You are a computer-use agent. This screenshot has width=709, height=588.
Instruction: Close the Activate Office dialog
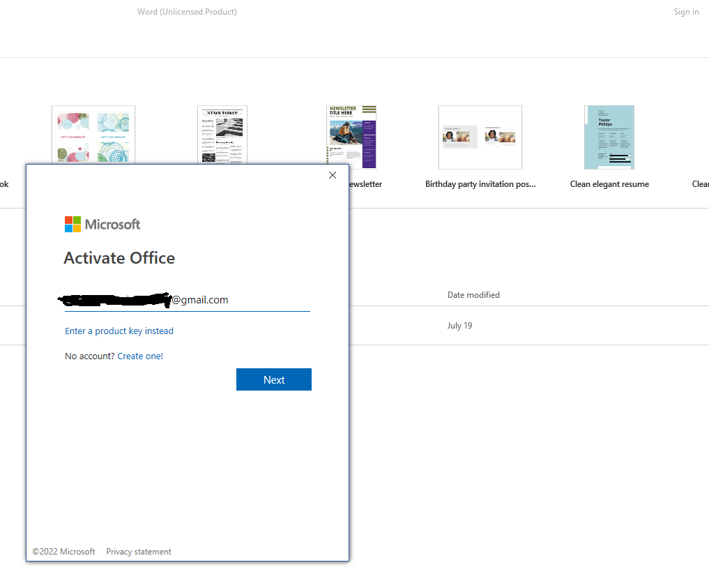point(333,175)
